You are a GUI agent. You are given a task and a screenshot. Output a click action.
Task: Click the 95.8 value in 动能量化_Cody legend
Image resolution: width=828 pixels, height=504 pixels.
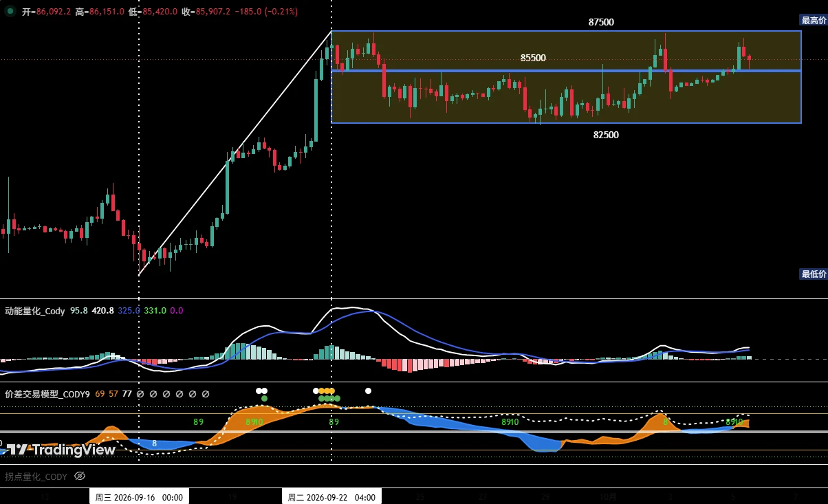79,311
